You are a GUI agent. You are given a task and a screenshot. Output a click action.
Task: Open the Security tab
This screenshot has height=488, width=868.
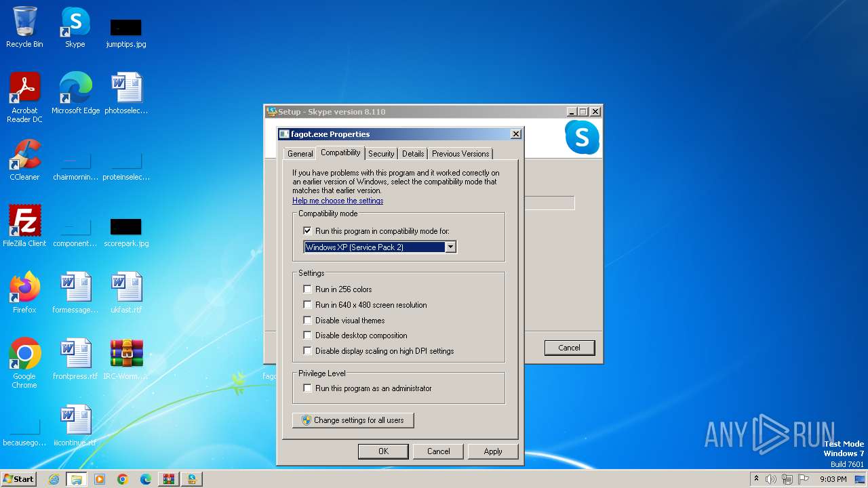tap(381, 154)
